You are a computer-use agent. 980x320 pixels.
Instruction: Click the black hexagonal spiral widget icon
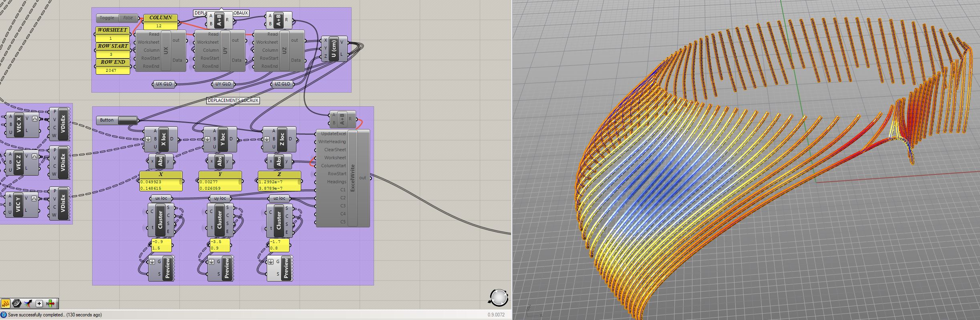(16, 304)
